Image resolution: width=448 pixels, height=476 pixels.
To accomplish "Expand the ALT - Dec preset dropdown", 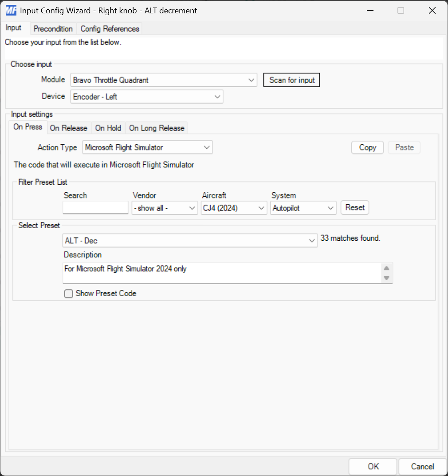I will [x=190, y=240].
